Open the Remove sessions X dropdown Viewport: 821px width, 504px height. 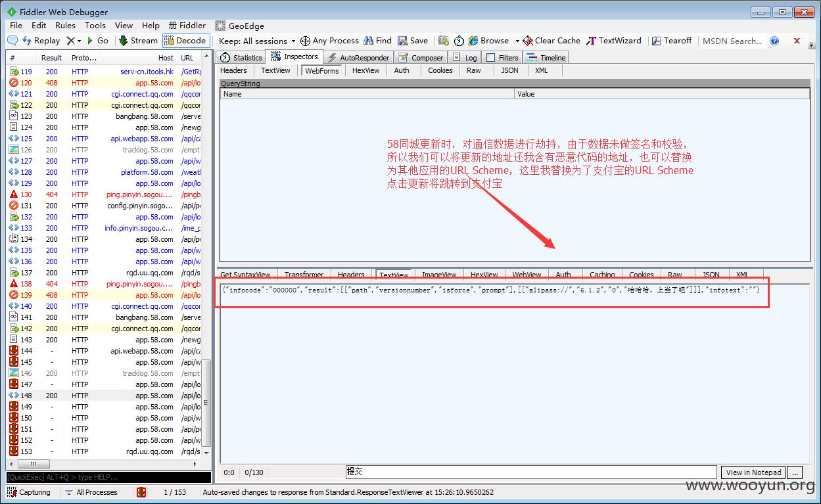pyautogui.click(x=74, y=41)
